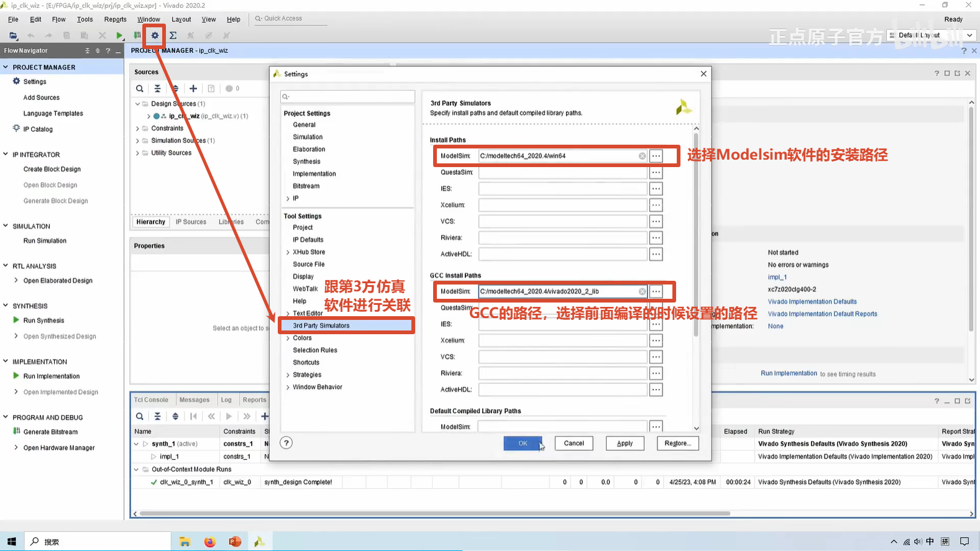
Task: Click Cancel in Settings dialog
Action: [574, 443]
